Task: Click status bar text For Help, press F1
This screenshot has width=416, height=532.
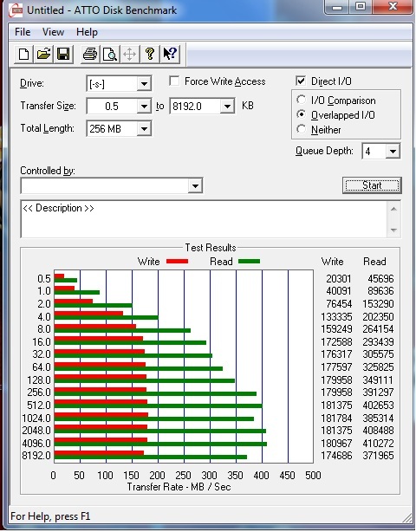Action: point(50,516)
